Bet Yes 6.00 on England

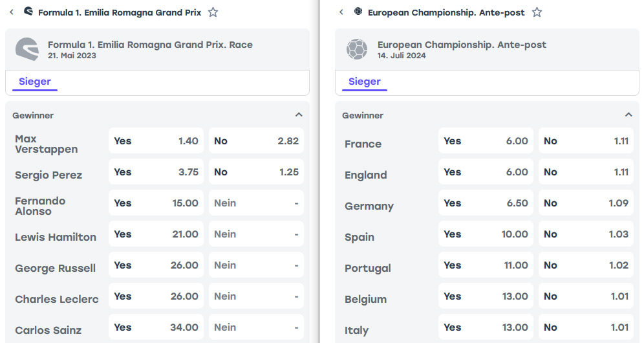[x=486, y=172]
